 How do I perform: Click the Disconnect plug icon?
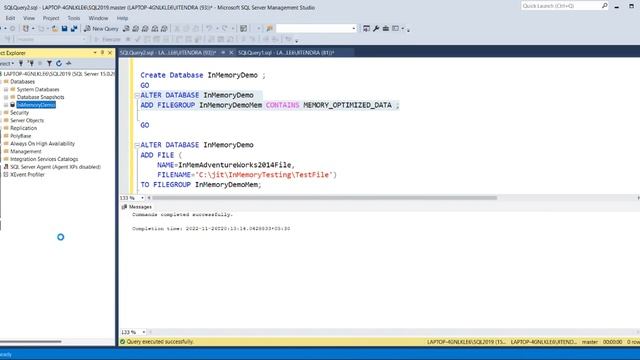point(31,63)
